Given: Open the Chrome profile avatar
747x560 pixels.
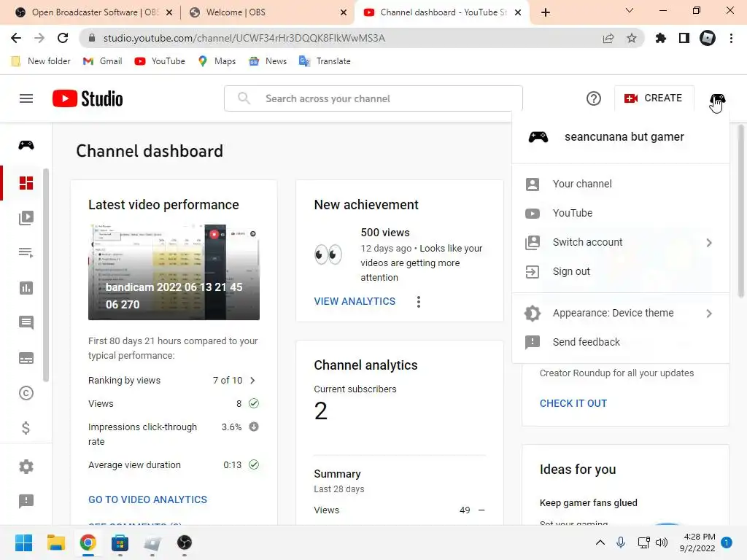Looking at the screenshot, I should (x=708, y=38).
